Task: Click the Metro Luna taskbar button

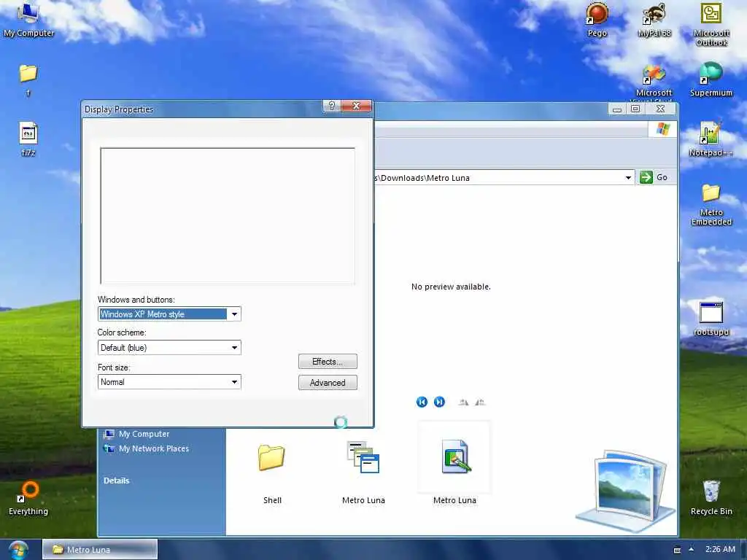Action: [x=99, y=550]
